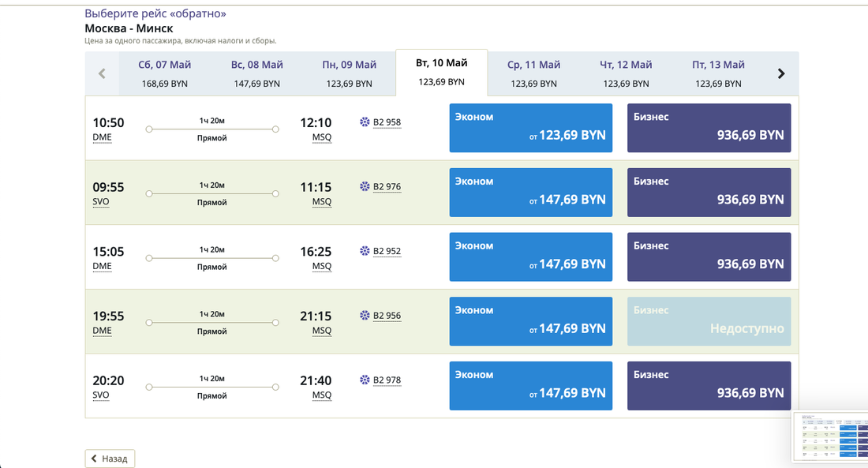Select Бизнес fare for 09:55 SVO flight
The width and height of the screenshot is (868, 468).
[x=709, y=193]
